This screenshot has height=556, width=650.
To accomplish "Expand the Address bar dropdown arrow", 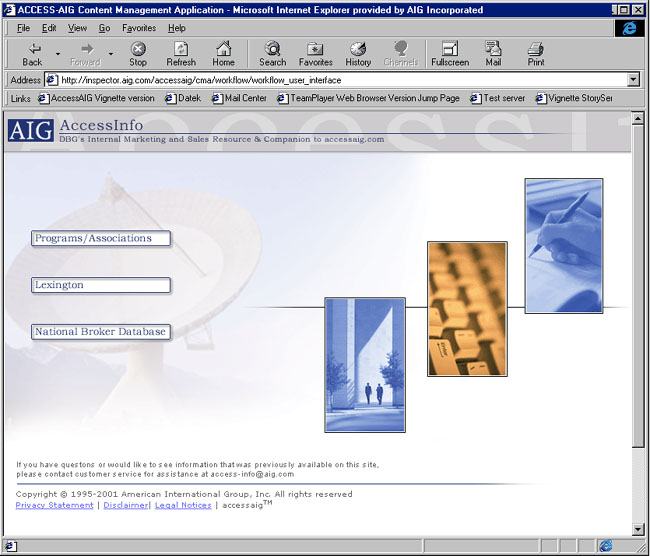I will [x=633, y=80].
